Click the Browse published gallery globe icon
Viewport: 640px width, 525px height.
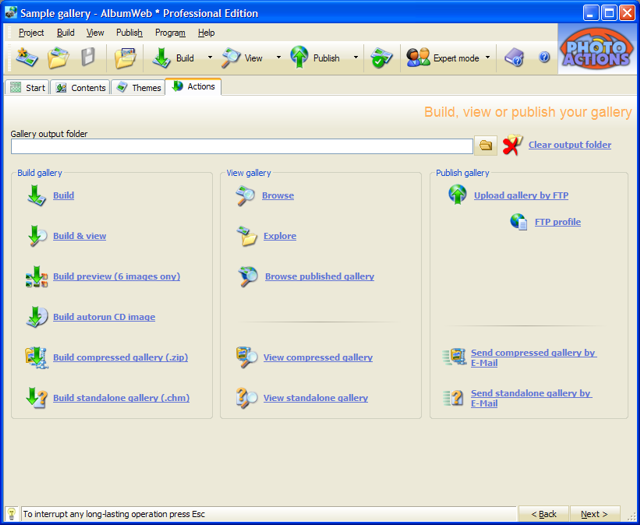coord(248,276)
